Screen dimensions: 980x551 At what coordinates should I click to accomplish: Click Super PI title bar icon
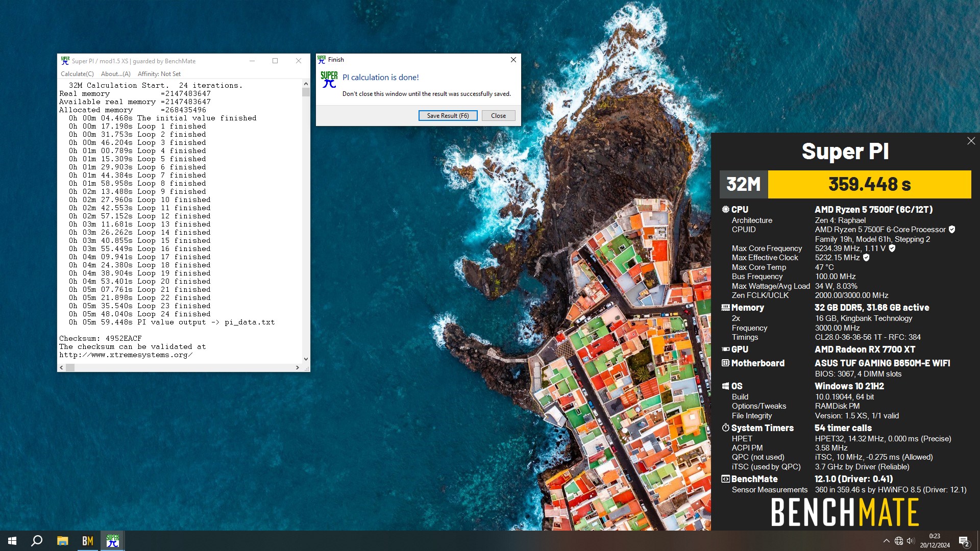click(x=65, y=61)
